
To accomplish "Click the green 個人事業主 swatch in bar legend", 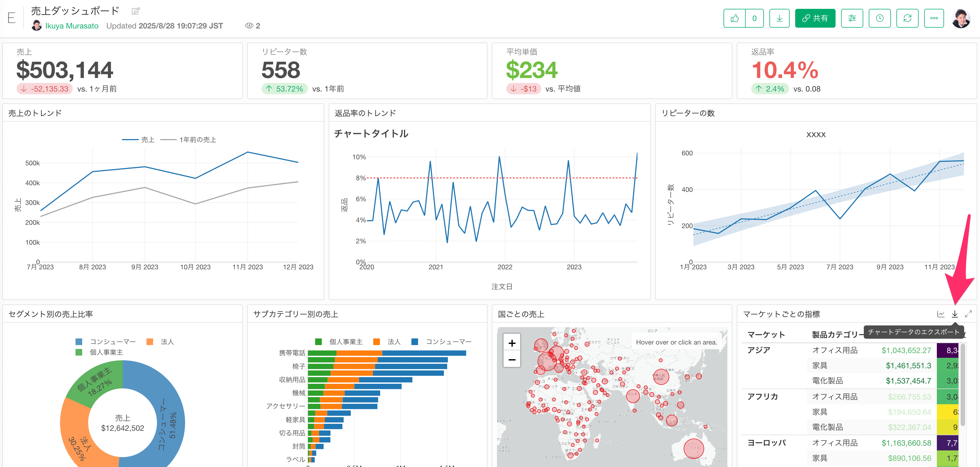I will pos(318,341).
